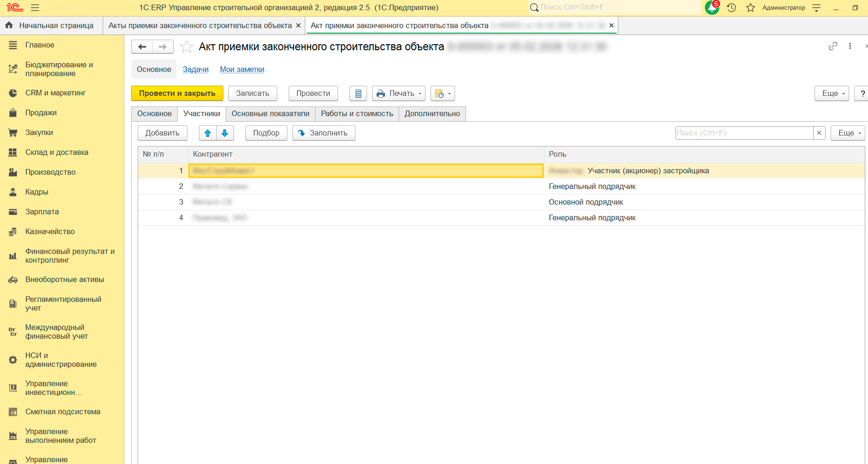The height and width of the screenshot is (464, 868).
Task: Click the table search field
Action: coord(744,133)
